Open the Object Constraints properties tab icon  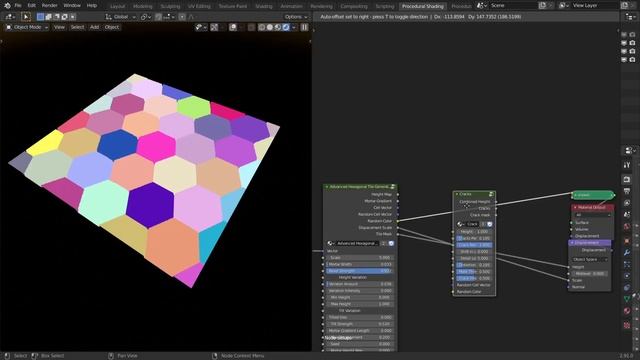coord(627,288)
